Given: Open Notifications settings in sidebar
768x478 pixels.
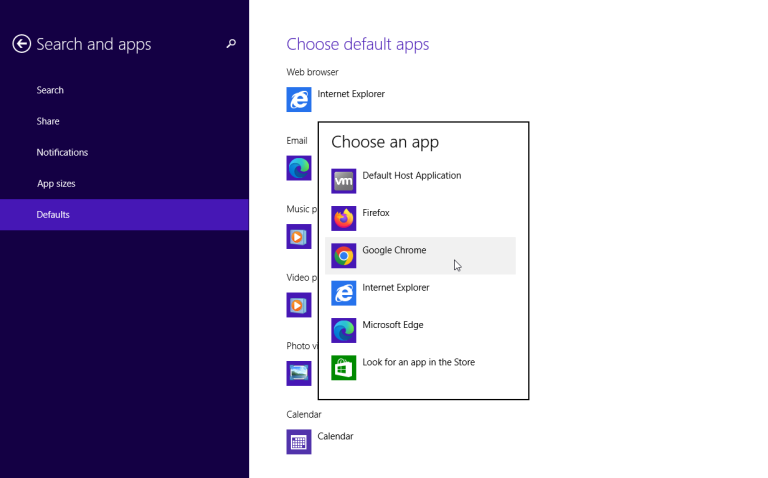Looking at the screenshot, I should click(62, 152).
